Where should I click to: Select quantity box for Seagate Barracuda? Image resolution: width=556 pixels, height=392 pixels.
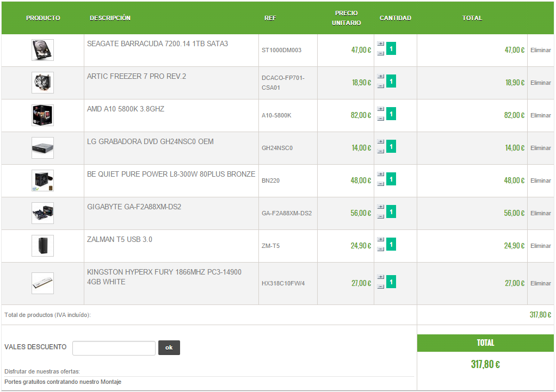391,48
